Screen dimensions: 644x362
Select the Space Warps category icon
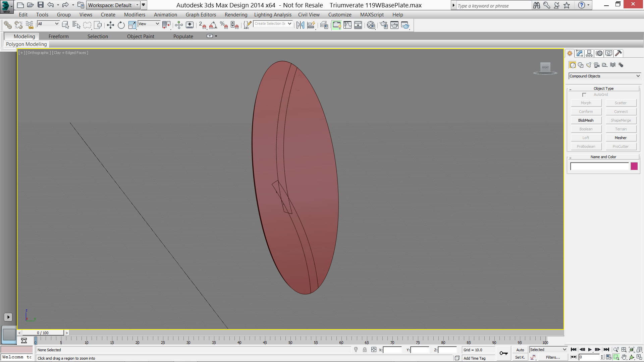click(613, 65)
